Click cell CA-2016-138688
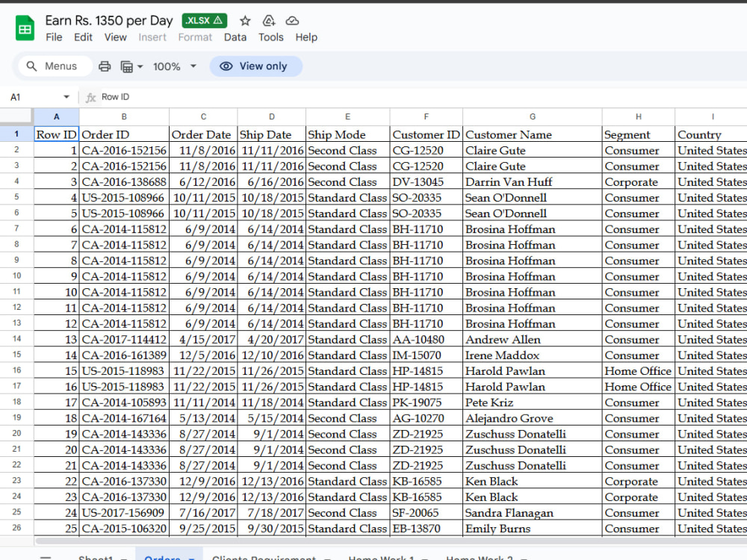The image size is (747, 560). (124, 182)
